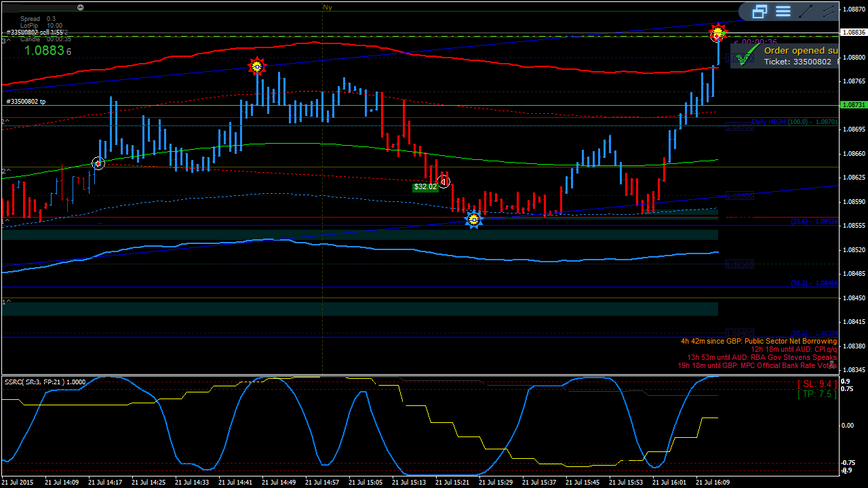This screenshot has height=488, width=868.
Task: Click the SSRC indicator title label
Action: 45,382
